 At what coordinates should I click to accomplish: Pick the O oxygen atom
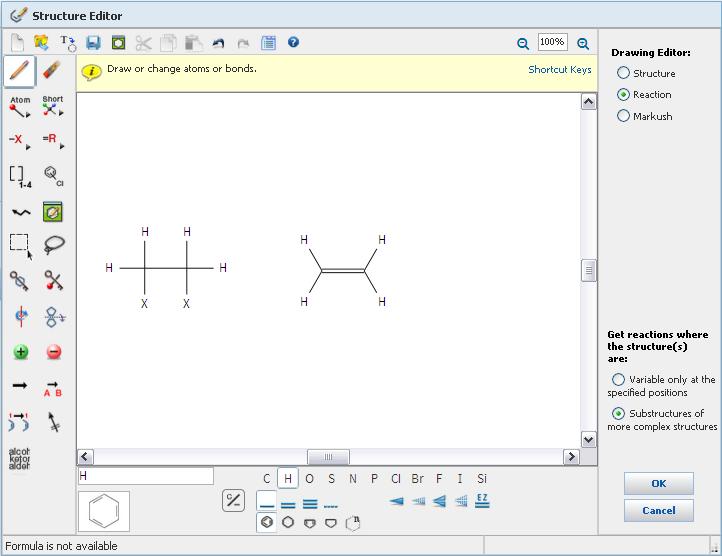tap(309, 479)
